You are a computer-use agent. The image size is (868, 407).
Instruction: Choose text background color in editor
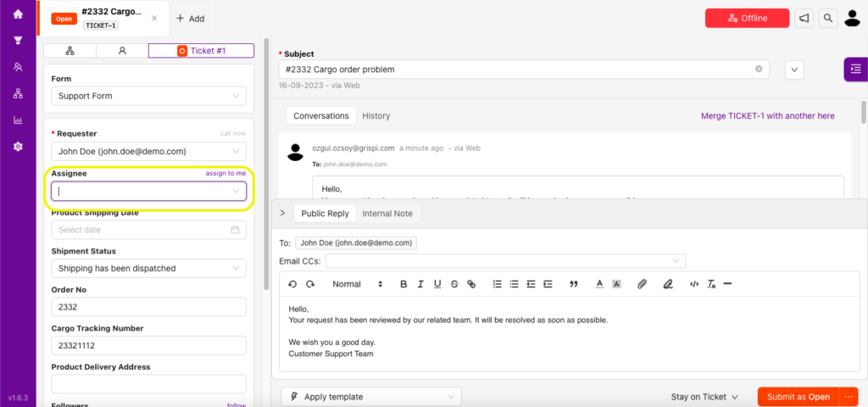pos(616,284)
